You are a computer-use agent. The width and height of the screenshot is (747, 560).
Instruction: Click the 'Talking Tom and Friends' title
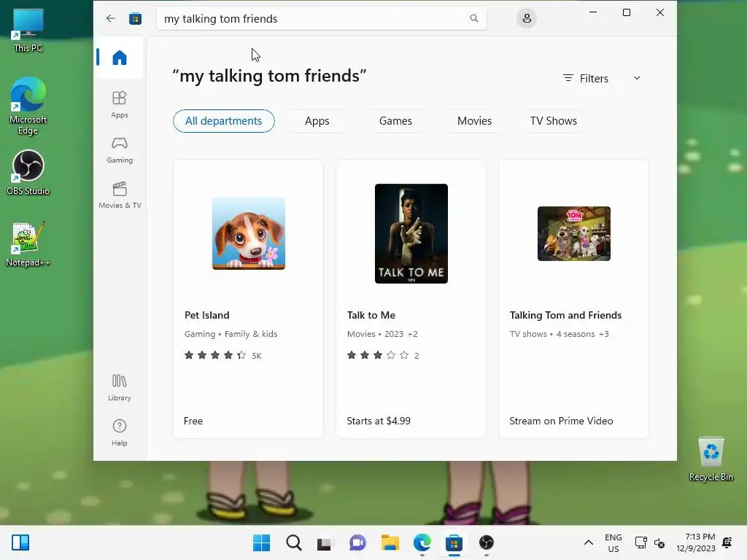(x=565, y=315)
